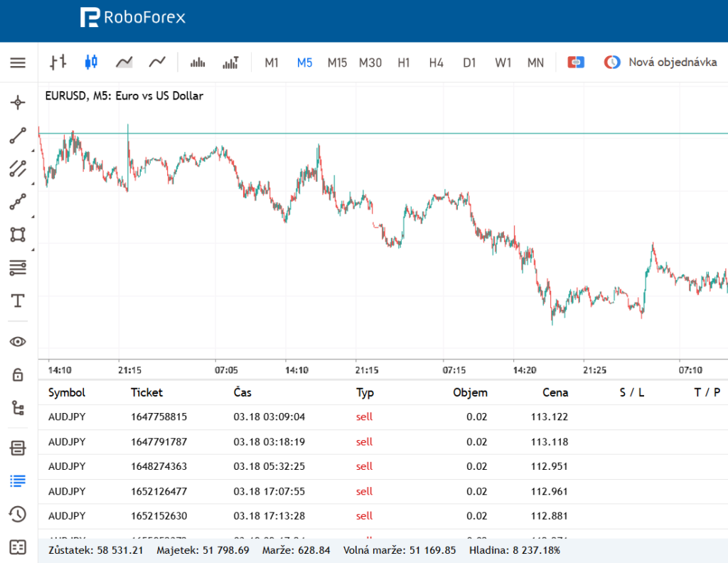Image resolution: width=728 pixels, height=563 pixels.
Task: Select the text annotation tool
Action: point(18,301)
